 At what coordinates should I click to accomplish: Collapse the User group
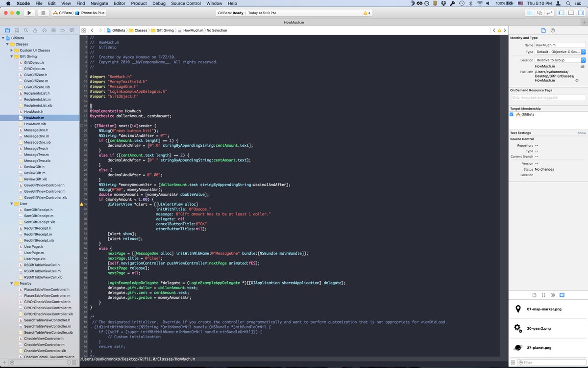(12, 204)
